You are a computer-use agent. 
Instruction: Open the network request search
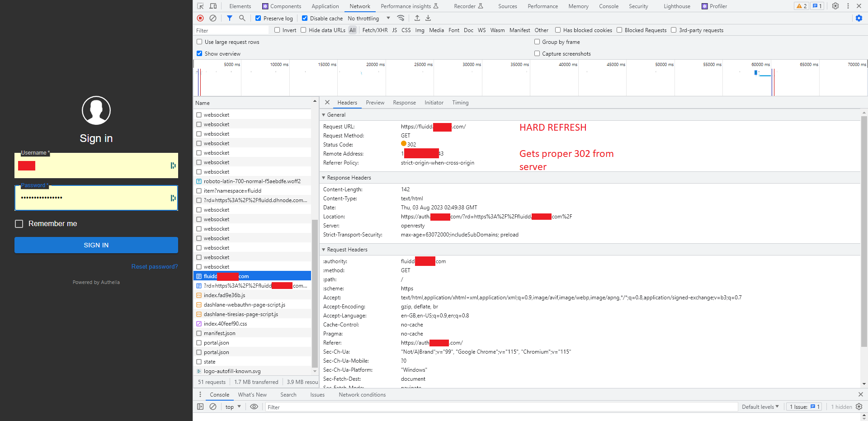coord(242,18)
